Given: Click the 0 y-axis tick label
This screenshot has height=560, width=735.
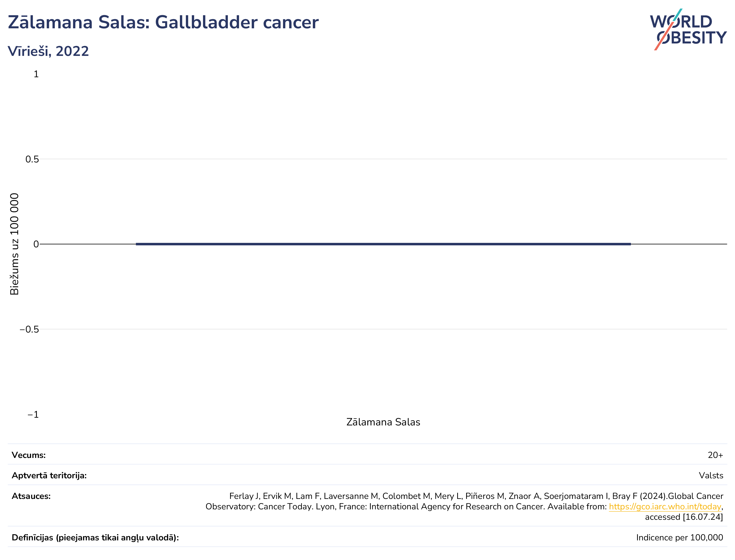Looking at the screenshot, I should pyautogui.click(x=36, y=244).
